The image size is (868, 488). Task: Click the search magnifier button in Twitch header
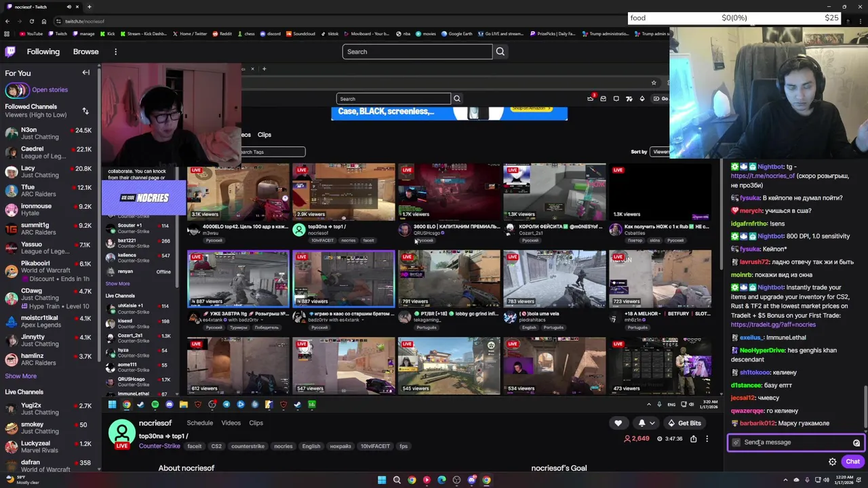pyautogui.click(x=500, y=52)
